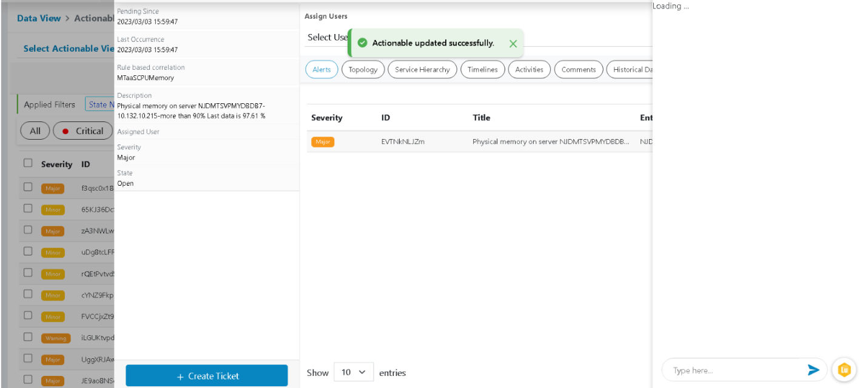Check the box for row 65KJ36Dc

pos(28,208)
